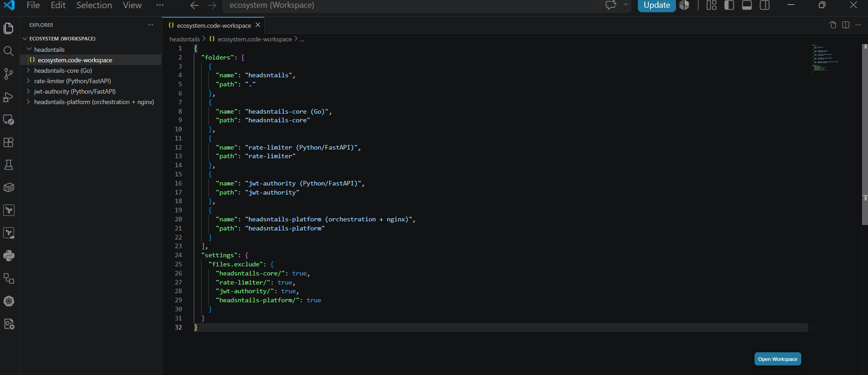The width and height of the screenshot is (868, 375).
Task: Open the Selection menu
Action: pos(94,5)
